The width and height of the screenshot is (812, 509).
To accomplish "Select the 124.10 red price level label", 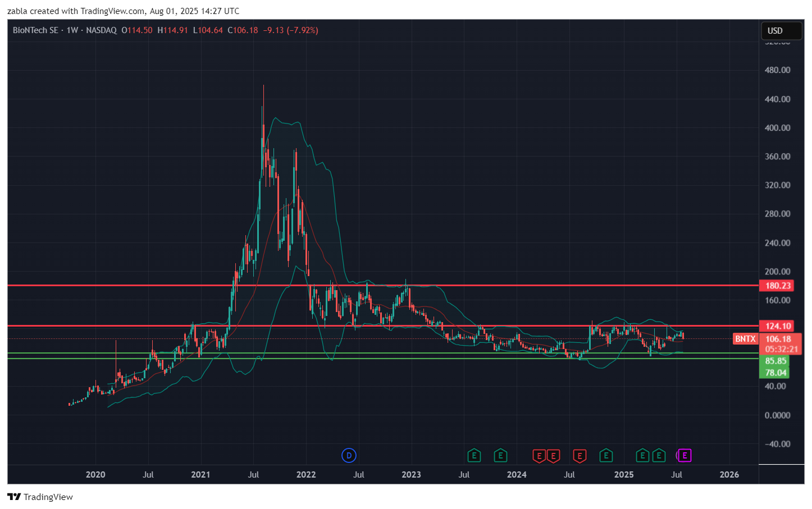I will 778,326.
